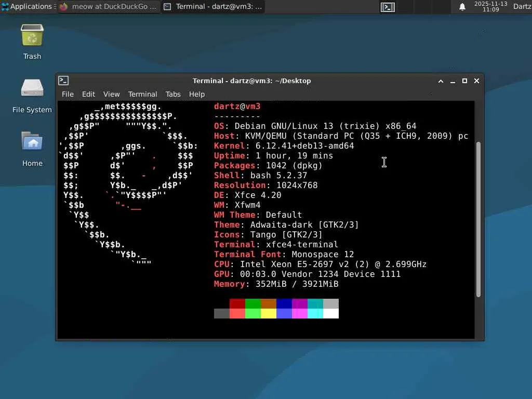Click the Terminal Font value Monospace 12
The height and width of the screenshot is (399, 532).
[323, 254]
